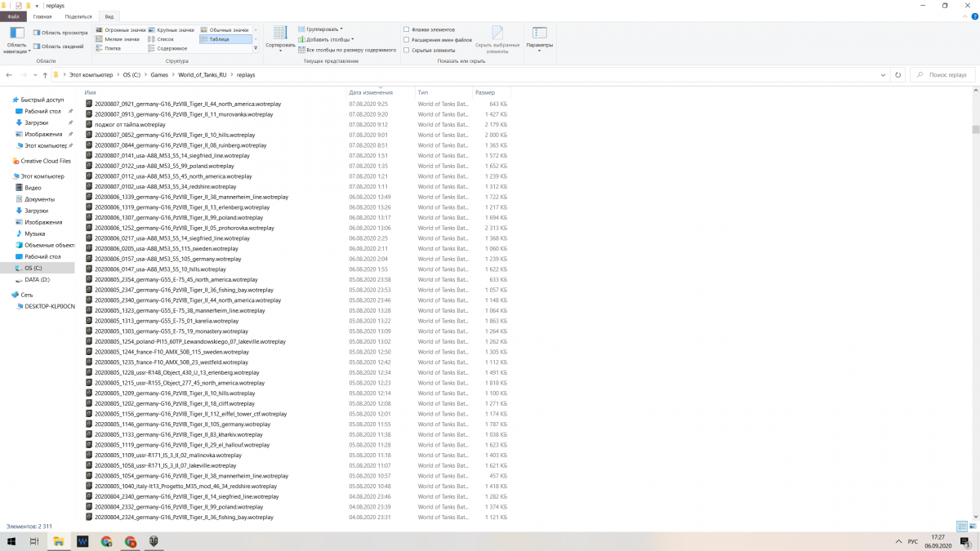Open the Сортировать sort options
The width and height of the screenshot is (980, 551).
tap(280, 38)
